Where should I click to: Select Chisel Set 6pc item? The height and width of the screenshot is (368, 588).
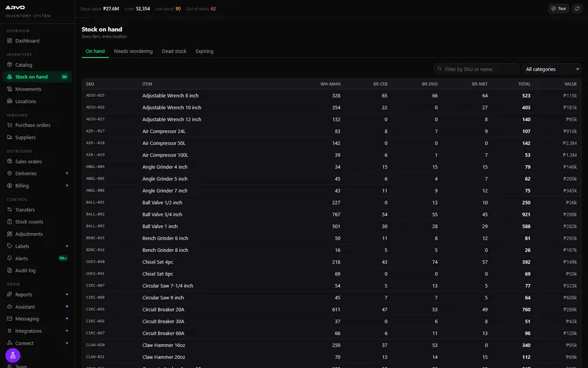pos(157,274)
